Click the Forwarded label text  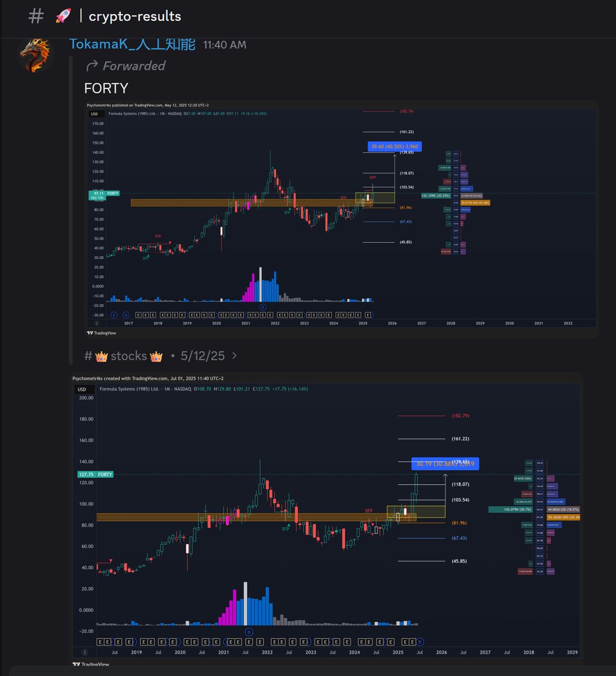click(x=134, y=66)
